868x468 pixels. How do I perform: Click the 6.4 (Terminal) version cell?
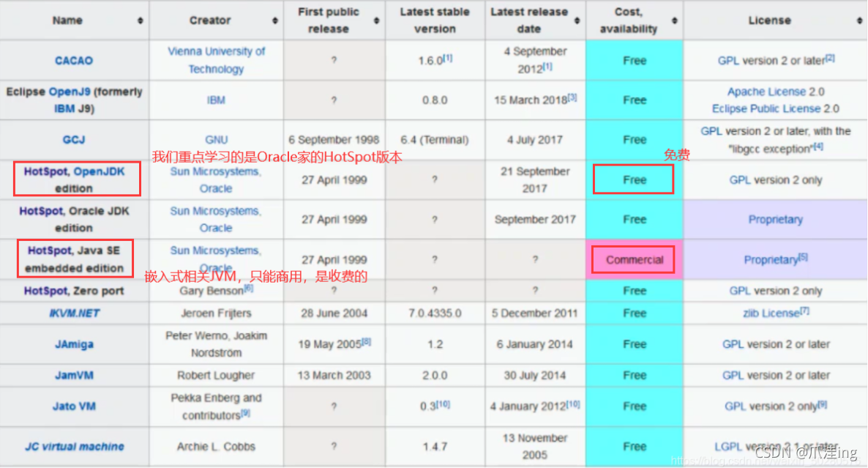click(435, 140)
